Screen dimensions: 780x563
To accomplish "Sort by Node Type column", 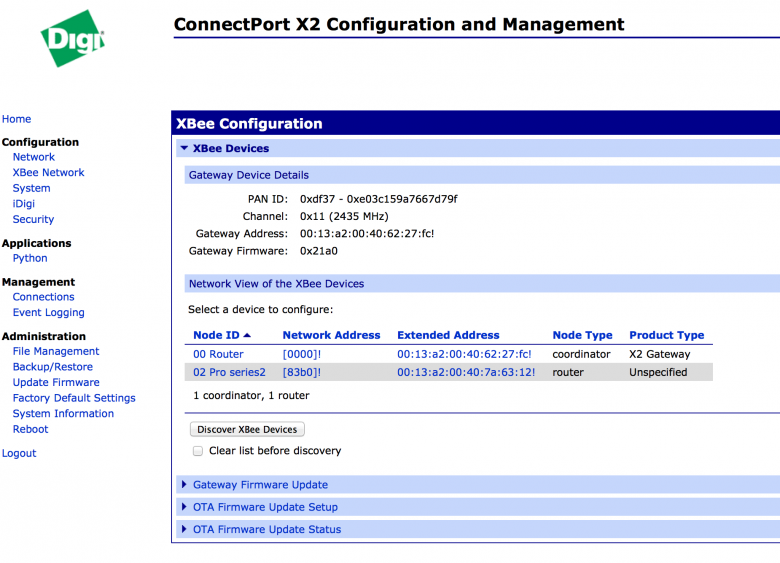I will 583,335.
